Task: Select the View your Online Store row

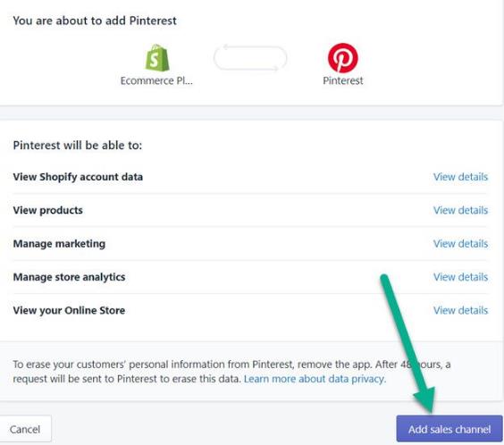Action: [x=250, y=310]
